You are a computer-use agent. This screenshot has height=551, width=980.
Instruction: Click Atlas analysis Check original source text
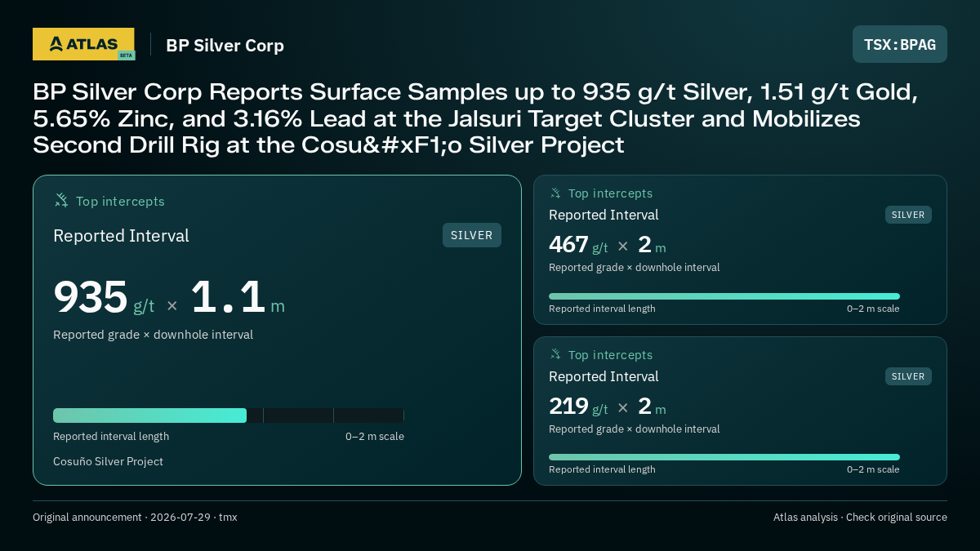click(x=860, y=518)
